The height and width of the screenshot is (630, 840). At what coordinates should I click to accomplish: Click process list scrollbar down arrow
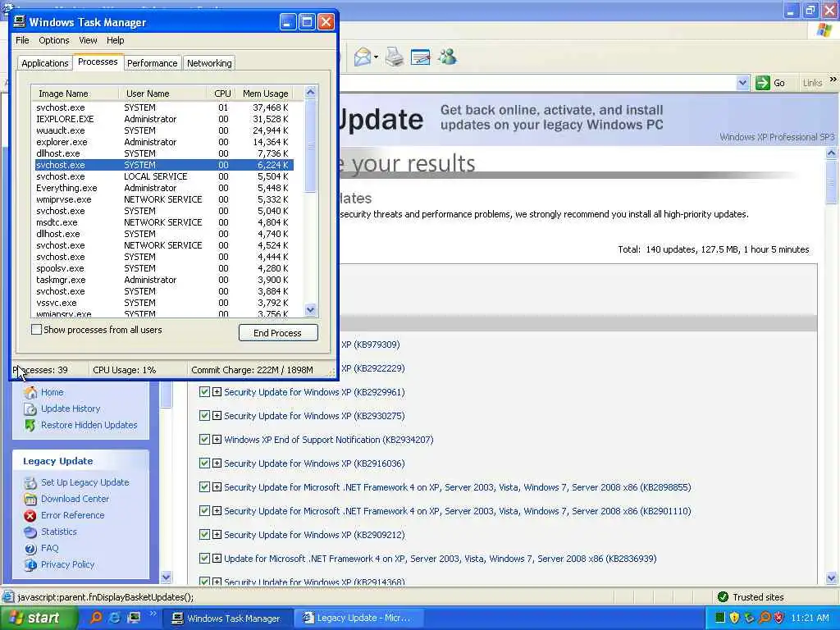coord(311,309)
